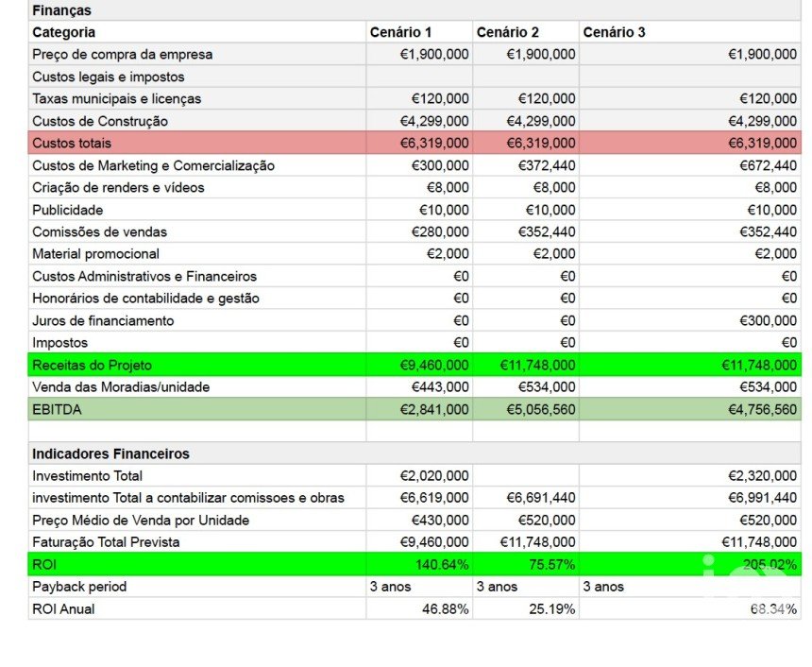Select the 'Venda das Moradias/unidade' label

click(x=121, y=387)
